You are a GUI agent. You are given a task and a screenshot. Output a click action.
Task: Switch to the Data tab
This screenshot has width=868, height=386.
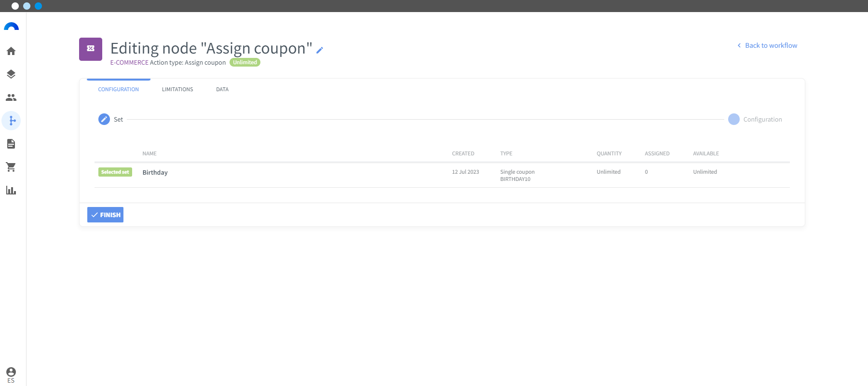coord(222,89)
